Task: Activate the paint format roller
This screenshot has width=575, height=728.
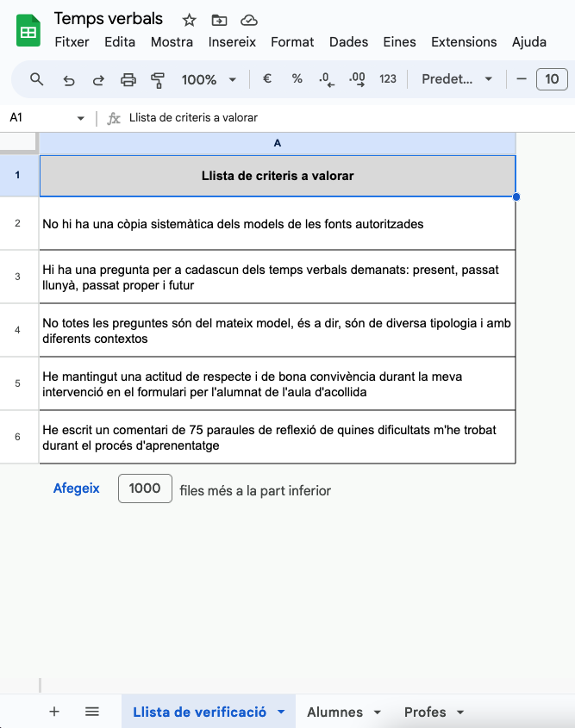Action: (x=158, y=79)
